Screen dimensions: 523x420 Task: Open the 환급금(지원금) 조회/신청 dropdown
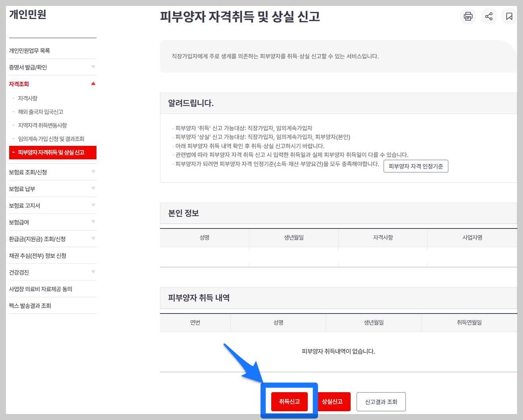(x=52, y=238)
